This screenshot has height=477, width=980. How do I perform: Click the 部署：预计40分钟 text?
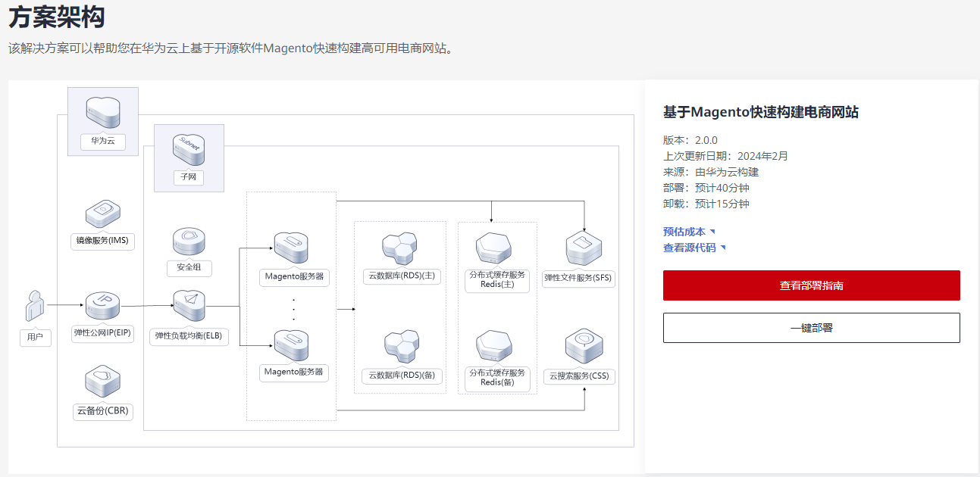[706, 188]
